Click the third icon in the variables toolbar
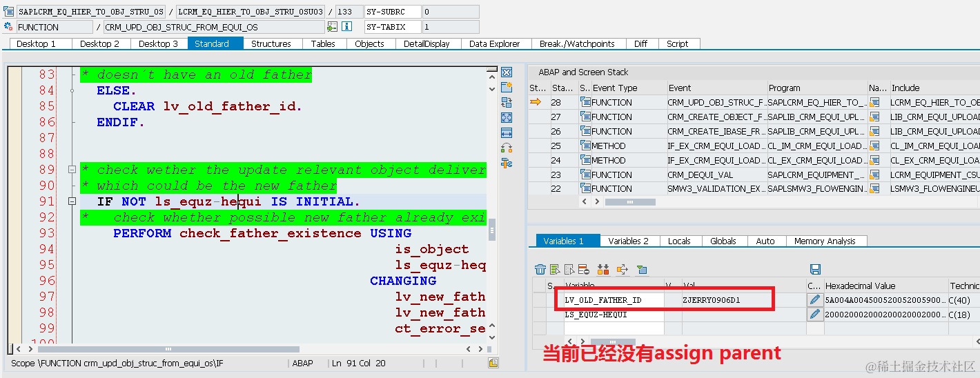The image size is (980, 378). (x=569, y=269)
